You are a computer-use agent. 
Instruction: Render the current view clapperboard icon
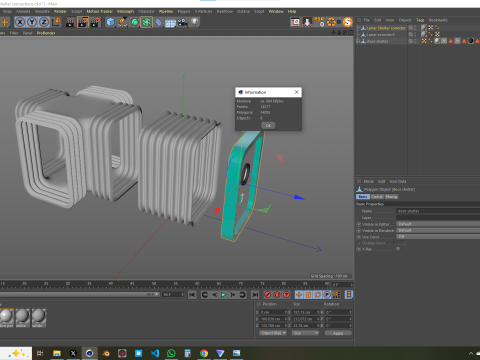pos(71,22)
